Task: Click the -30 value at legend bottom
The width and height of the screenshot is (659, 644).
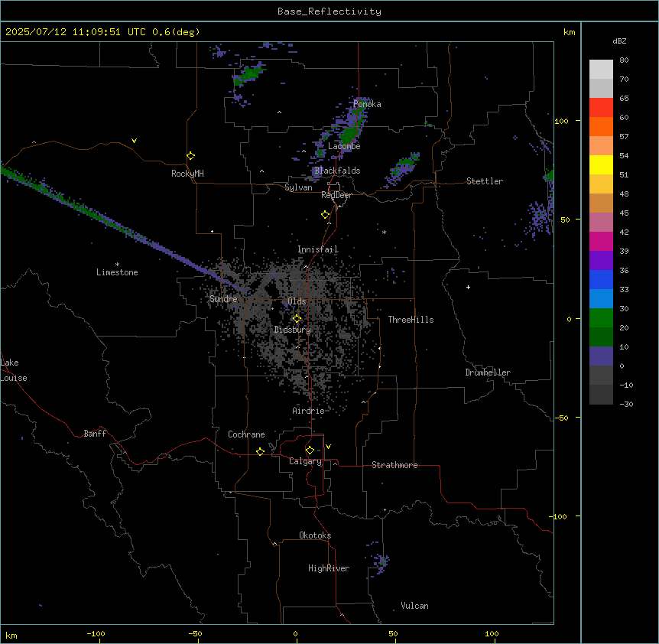Action: (626, 404)
